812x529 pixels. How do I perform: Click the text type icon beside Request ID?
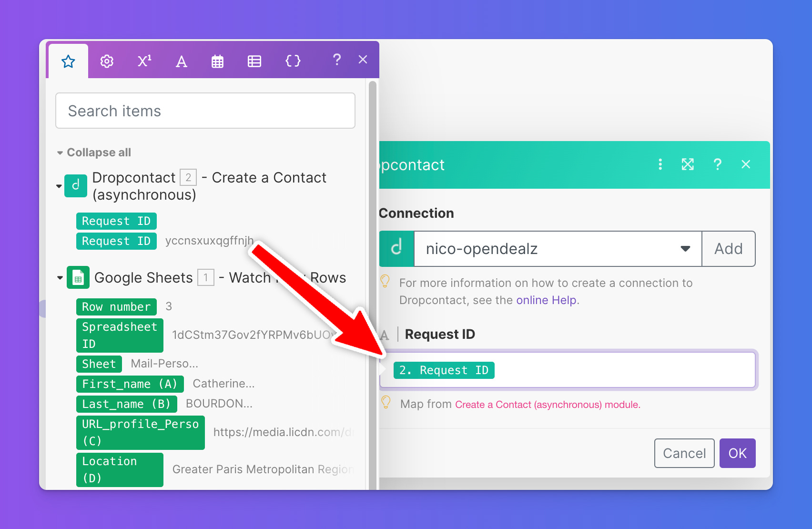click(385, 335)
